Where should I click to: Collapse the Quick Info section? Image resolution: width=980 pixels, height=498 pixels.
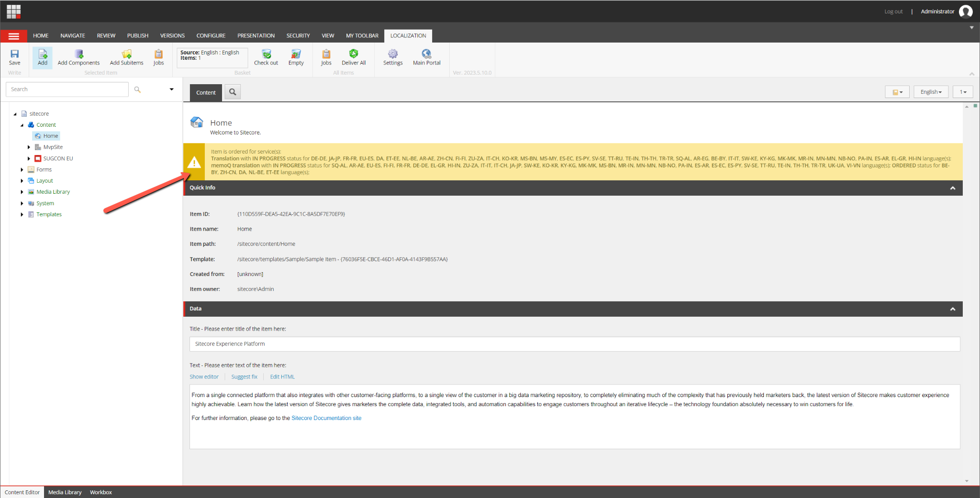click(x=953, y=188)
